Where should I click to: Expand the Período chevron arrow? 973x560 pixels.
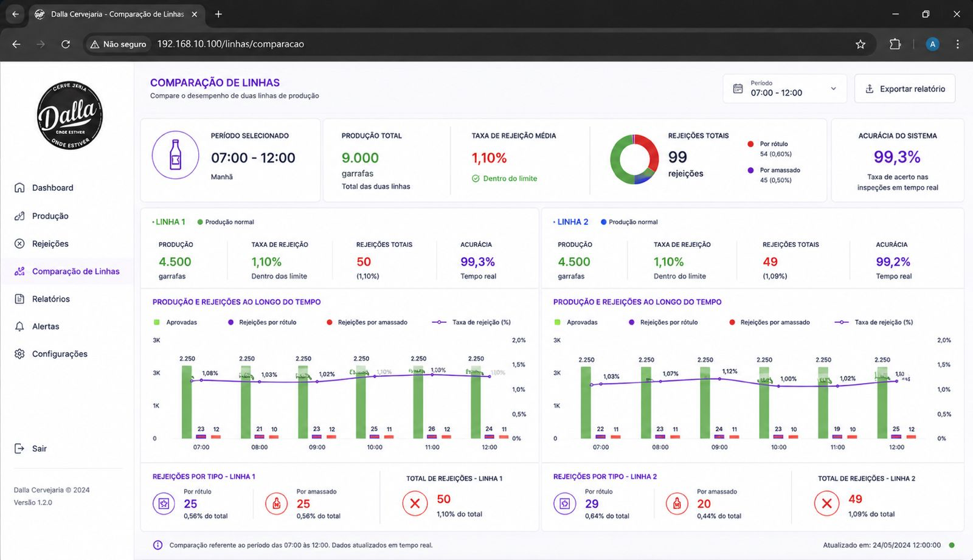833,89
